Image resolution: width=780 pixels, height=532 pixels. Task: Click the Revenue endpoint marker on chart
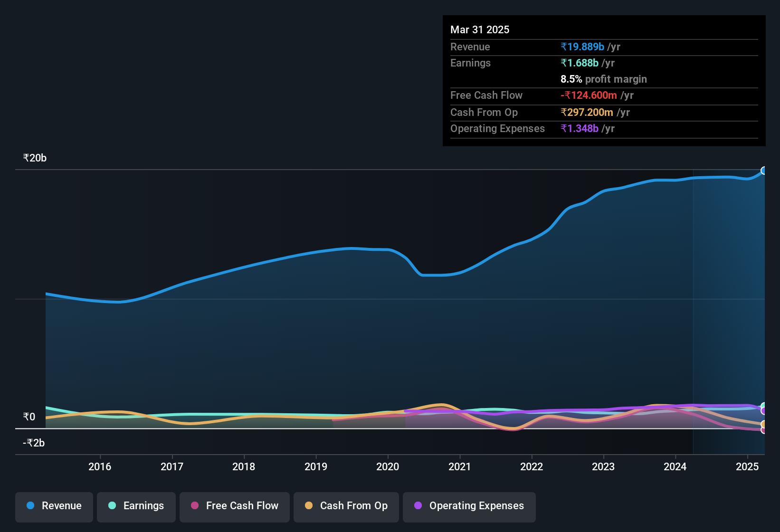(764, 171)
